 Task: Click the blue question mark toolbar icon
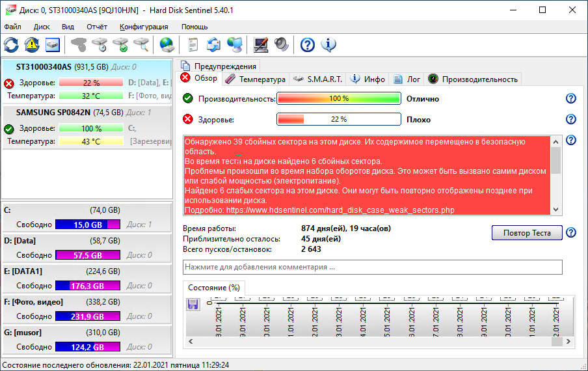pos(308,45)
